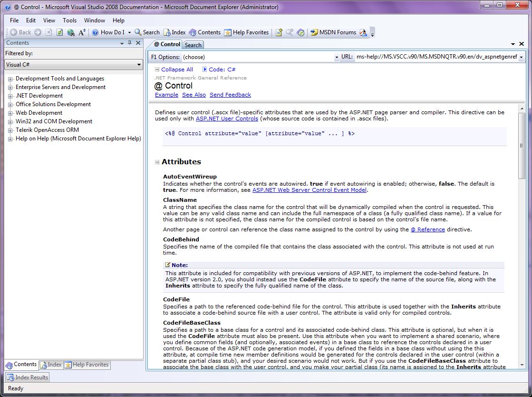This screenshot has width=532, height=397.
Task: Click the scroll up arrow of the topic
Action: [x=522, y=109]
